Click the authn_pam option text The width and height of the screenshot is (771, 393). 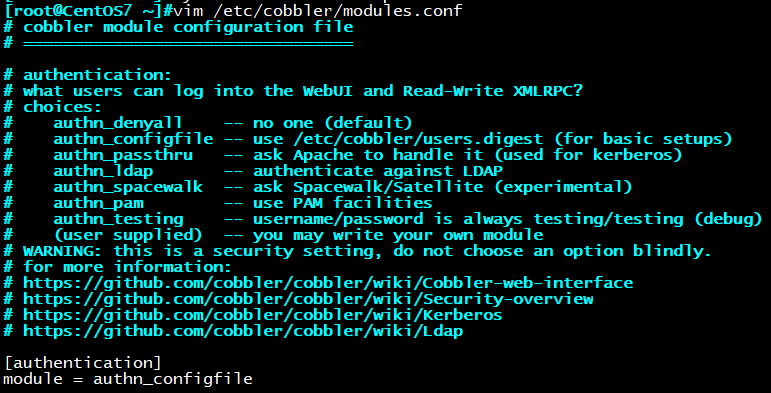coord(98,203)
